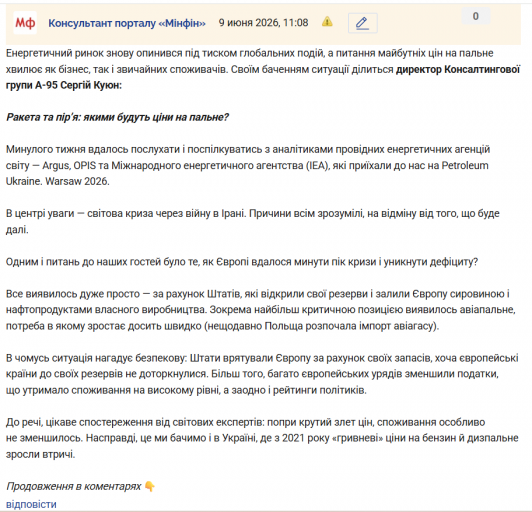The height and width of the screenshot is (512, 532).
Task: Click the line starting «В чомусь ситуація нагадує безпекову»
Action: click(262, 358)
